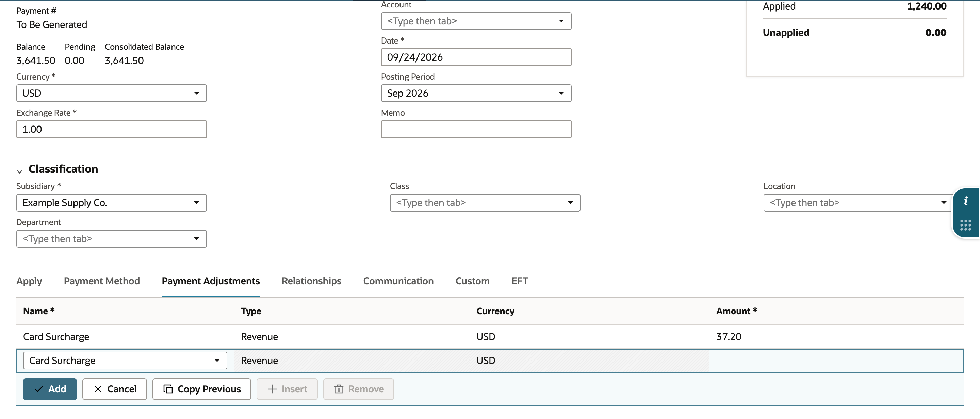980x419 pixels.
Task: Open the EFT tab
Action: (x=520, y=281)
